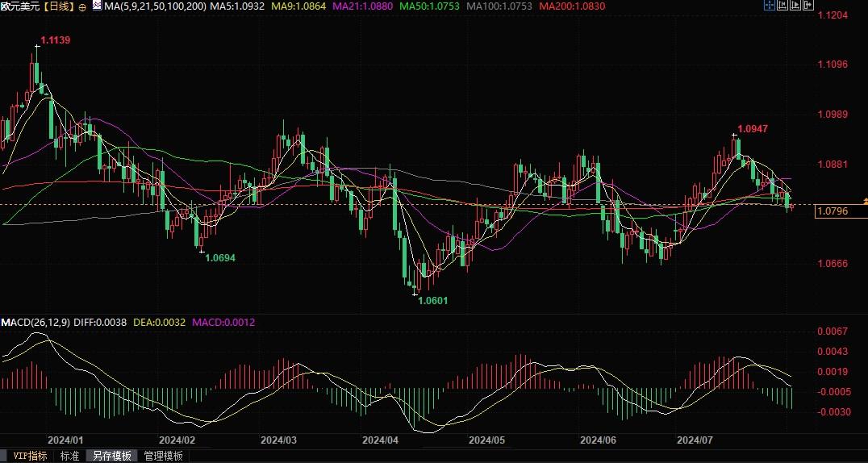Click the 2024/07 date marker
Viewport: 868px width, 463px height.
(x=695, y=440)
